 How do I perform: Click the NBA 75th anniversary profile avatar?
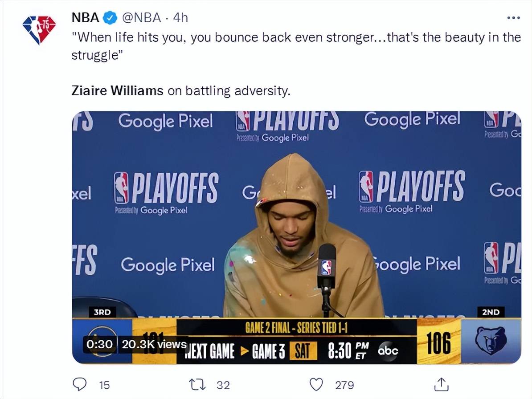tap(39, 29)
